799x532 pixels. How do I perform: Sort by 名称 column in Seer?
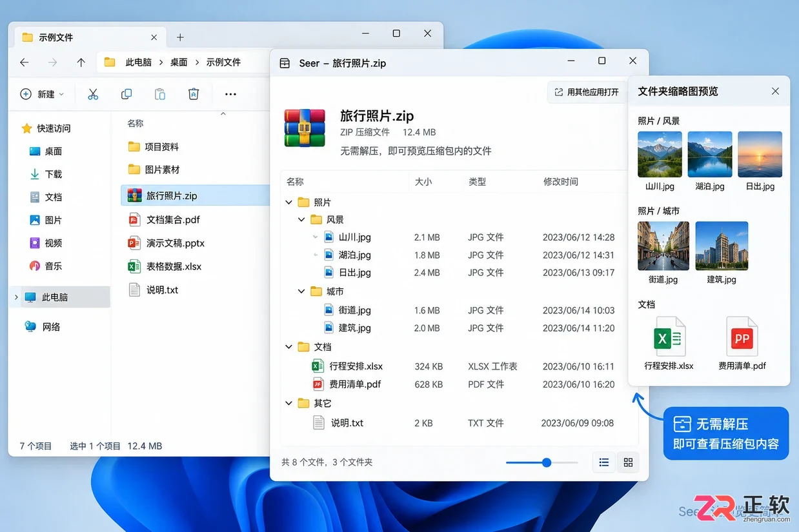(x=295, y=182)
